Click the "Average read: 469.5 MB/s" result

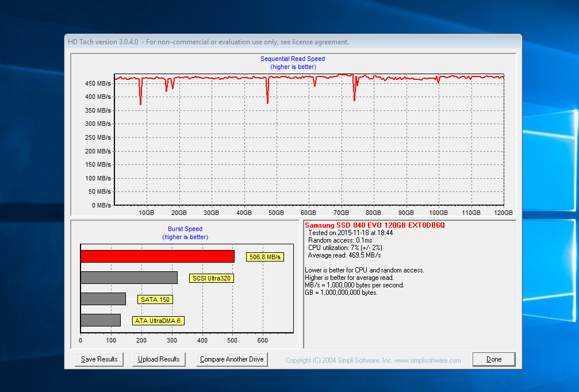pyautogui.click(x=344, y=255)
